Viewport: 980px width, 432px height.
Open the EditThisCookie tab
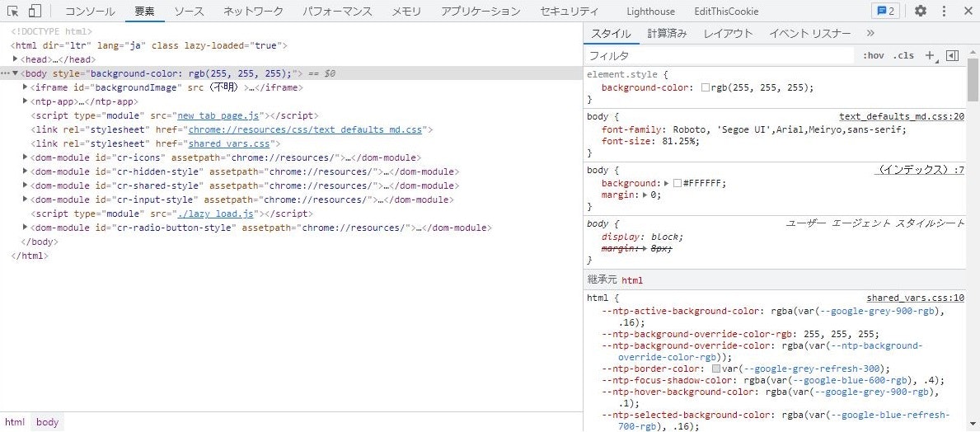click(726, 12)
